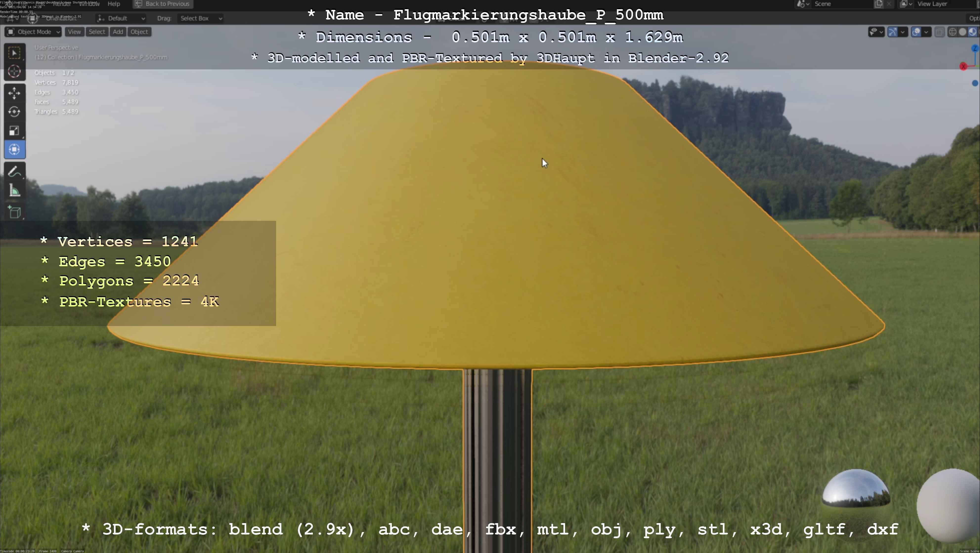Expand gizmo options dropdown arrow

[x=903, y=32]
